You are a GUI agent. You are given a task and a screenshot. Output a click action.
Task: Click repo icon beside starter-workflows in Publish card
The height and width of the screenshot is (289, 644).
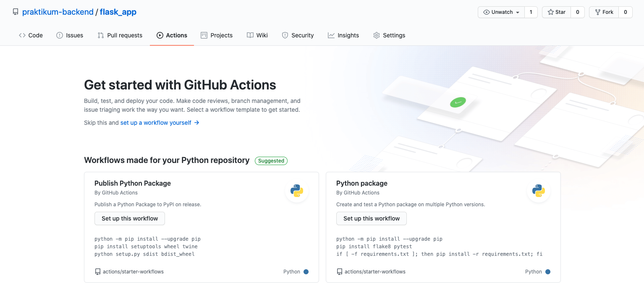click(x=97, y=272)
